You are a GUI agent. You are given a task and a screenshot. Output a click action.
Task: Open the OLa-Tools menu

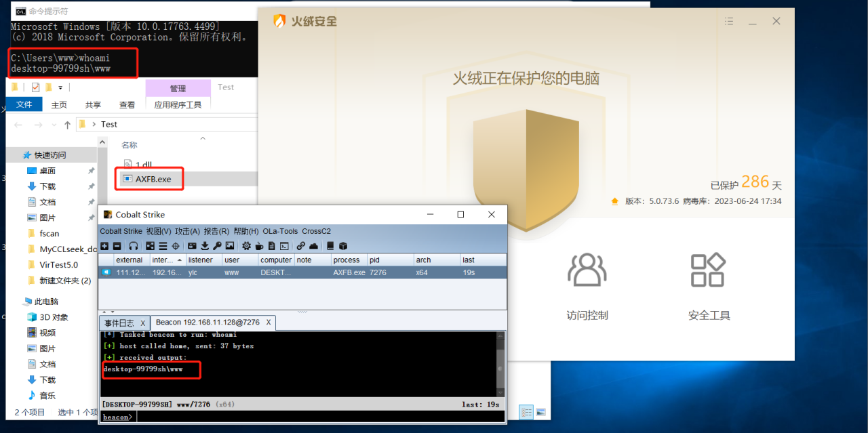[280, 231]
